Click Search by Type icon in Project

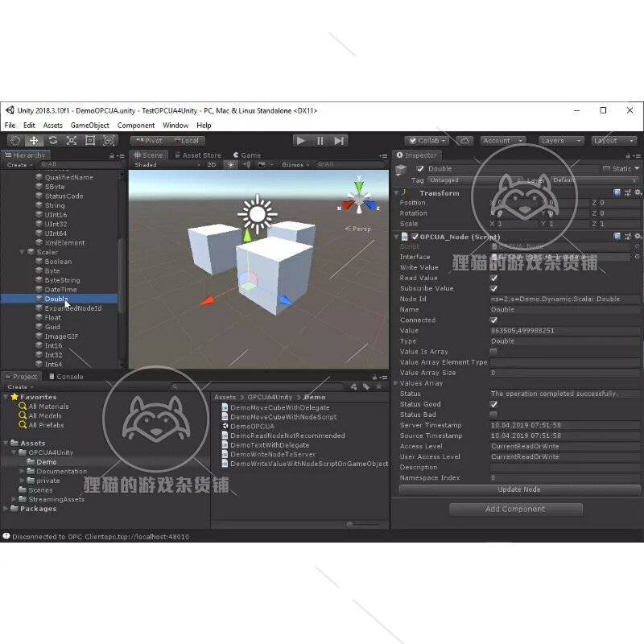pos(353,386)
